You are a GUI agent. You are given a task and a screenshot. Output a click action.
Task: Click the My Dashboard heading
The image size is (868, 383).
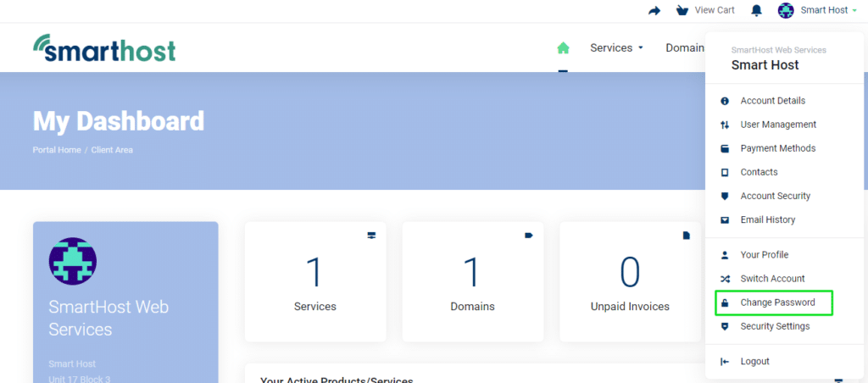click(x=119, y=120)
